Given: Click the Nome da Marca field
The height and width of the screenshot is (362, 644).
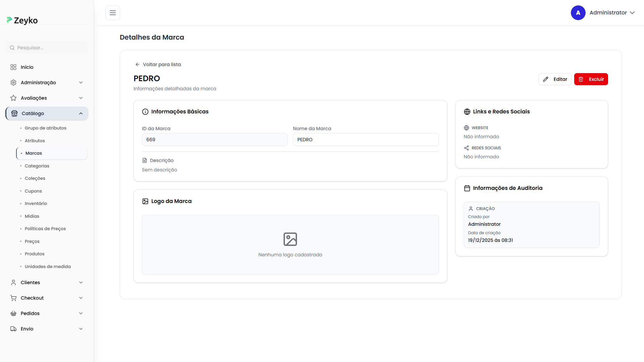Looking at the screenshot, I should pos(365,140).
